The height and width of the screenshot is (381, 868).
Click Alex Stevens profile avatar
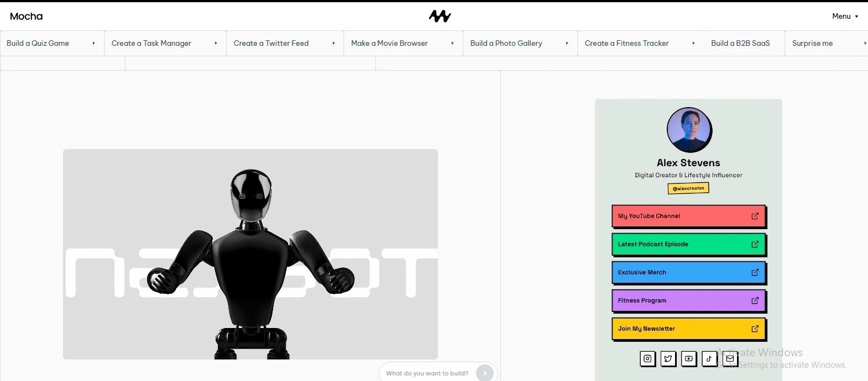pyautogui.click(x=689, y=130)
